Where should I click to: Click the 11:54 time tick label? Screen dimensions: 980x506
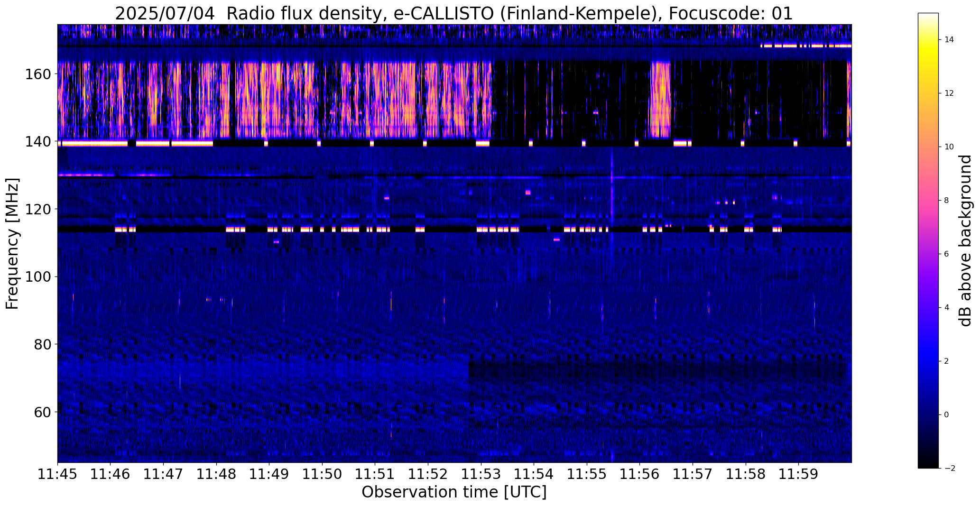(x=534, y=474)
